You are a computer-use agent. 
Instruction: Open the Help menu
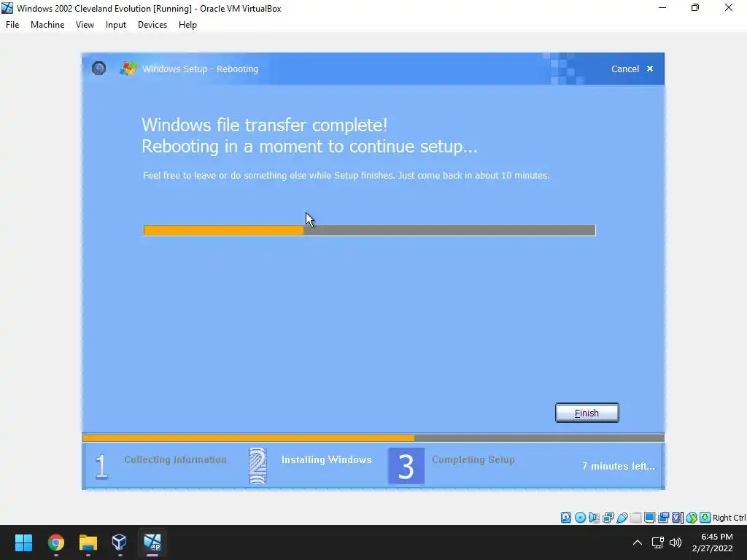tap(187, 25)
